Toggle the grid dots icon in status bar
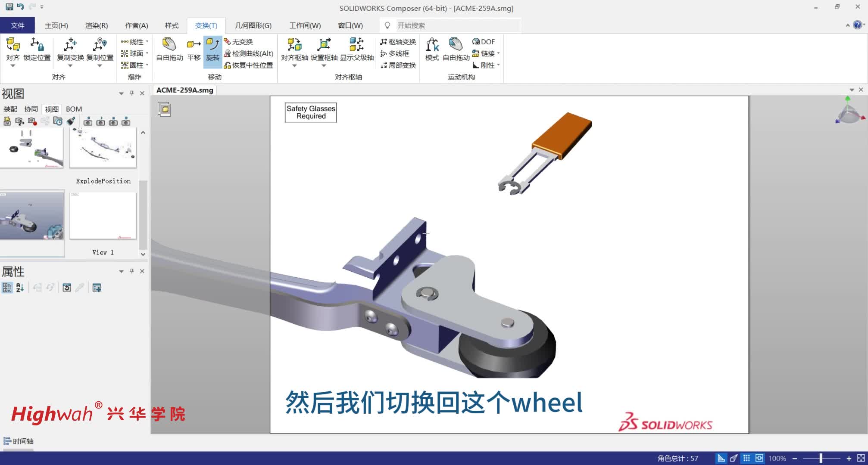 point(746,458)
